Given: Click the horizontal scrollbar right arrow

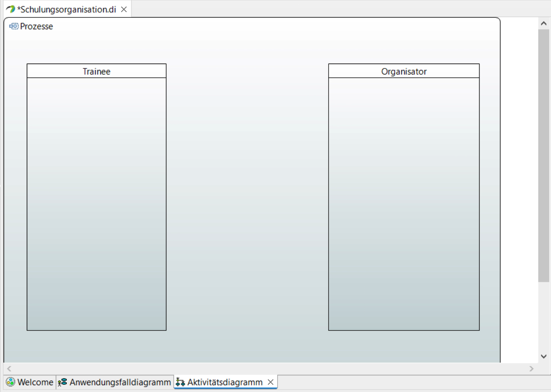Looking at the screenshot, I should pyautogui.click(x=532, y=369).
